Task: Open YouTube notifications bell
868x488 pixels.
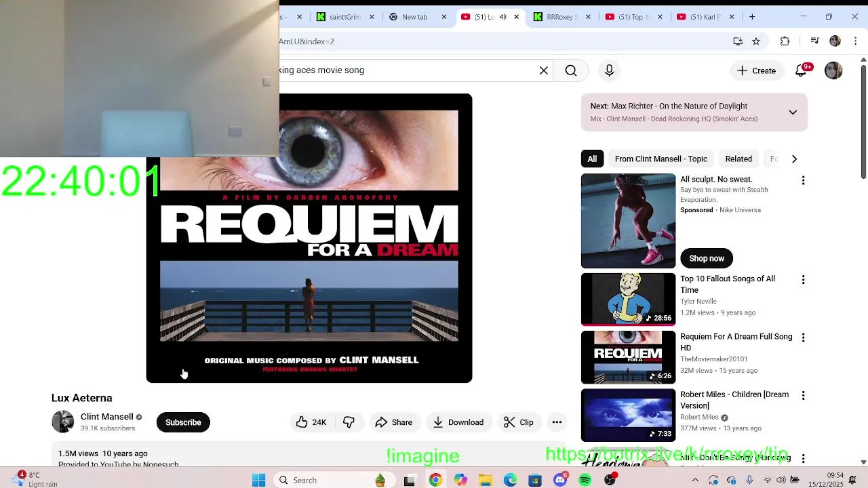Action: tap(801, 70)
